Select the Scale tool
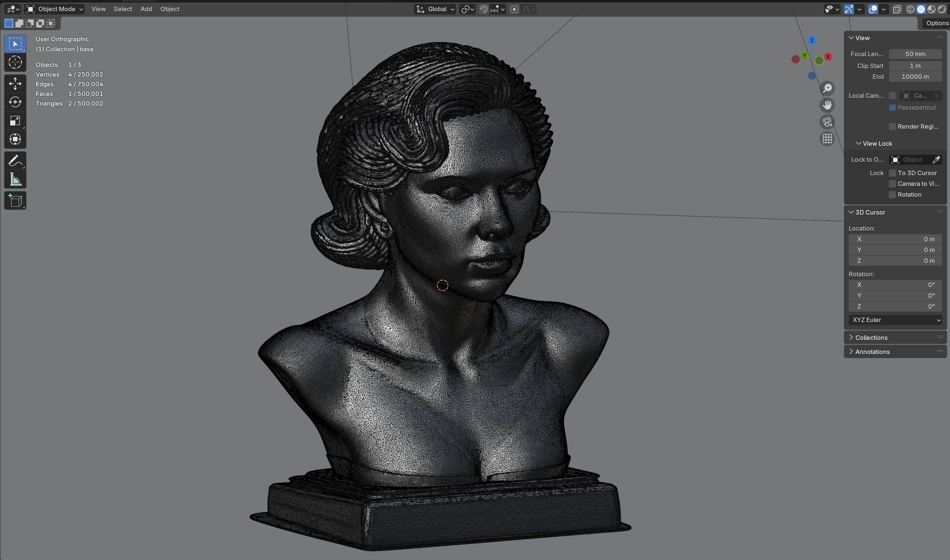Screen dimensions: 950x560 pos(15,121)
